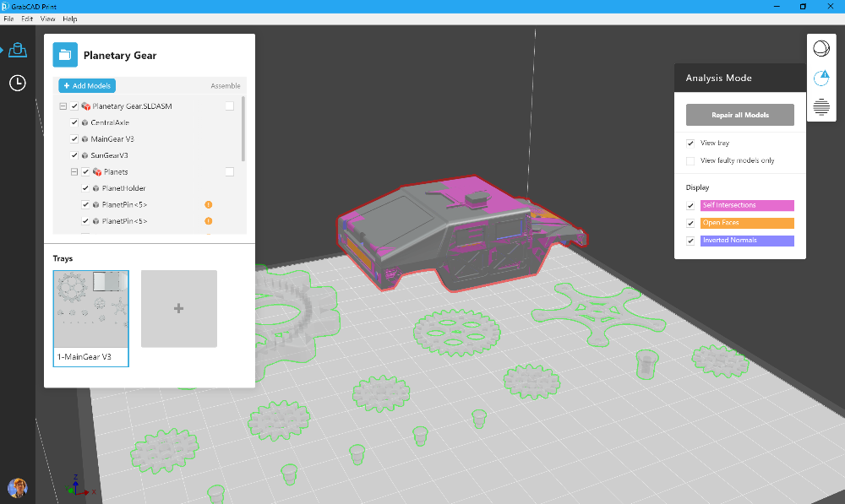Uncheck the MainGear V3 checkbox
Image resolution: width=845 pixels, height=504 pixels.
click(x=74, y=138)
